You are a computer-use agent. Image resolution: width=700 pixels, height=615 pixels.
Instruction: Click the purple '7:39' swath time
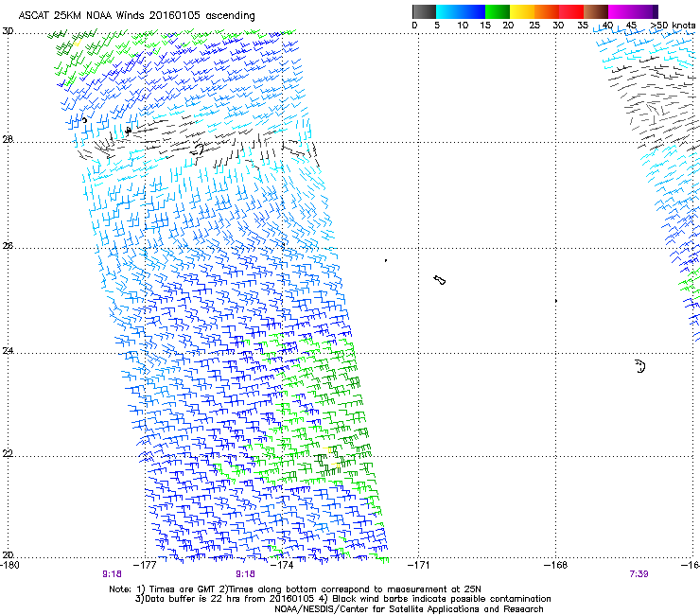639,574
